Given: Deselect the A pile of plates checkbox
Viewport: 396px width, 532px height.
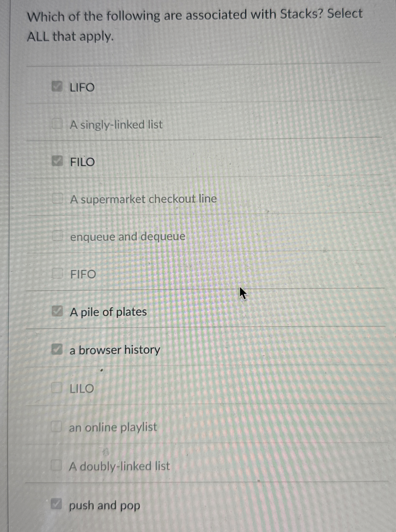Looking at the screenshot, I should (57, 311).
